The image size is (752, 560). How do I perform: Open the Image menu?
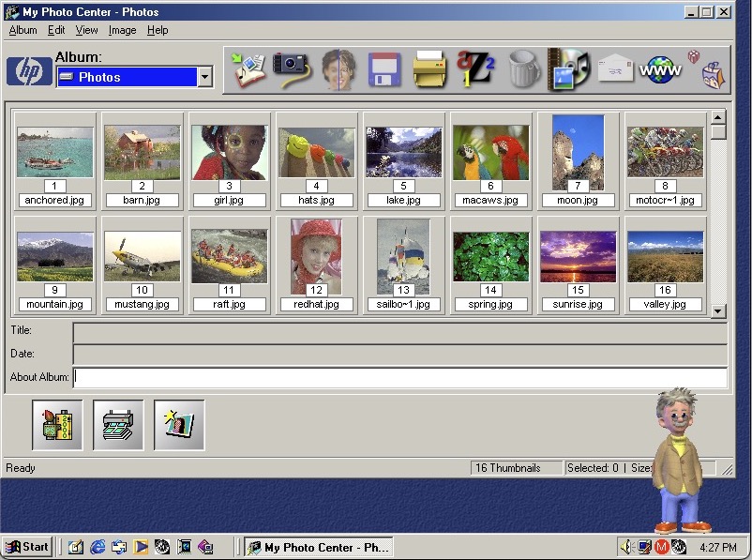point(122,30)
